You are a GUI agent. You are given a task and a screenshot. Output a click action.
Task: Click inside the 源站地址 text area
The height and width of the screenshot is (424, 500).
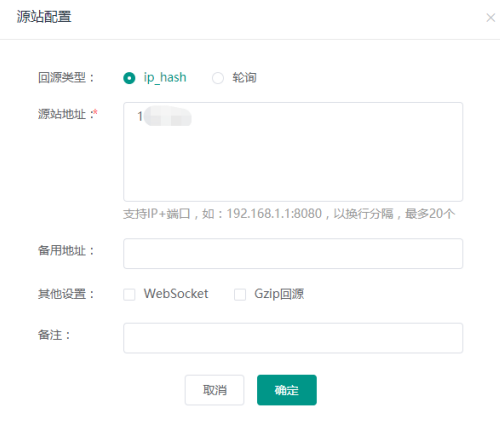click(293, 152)
